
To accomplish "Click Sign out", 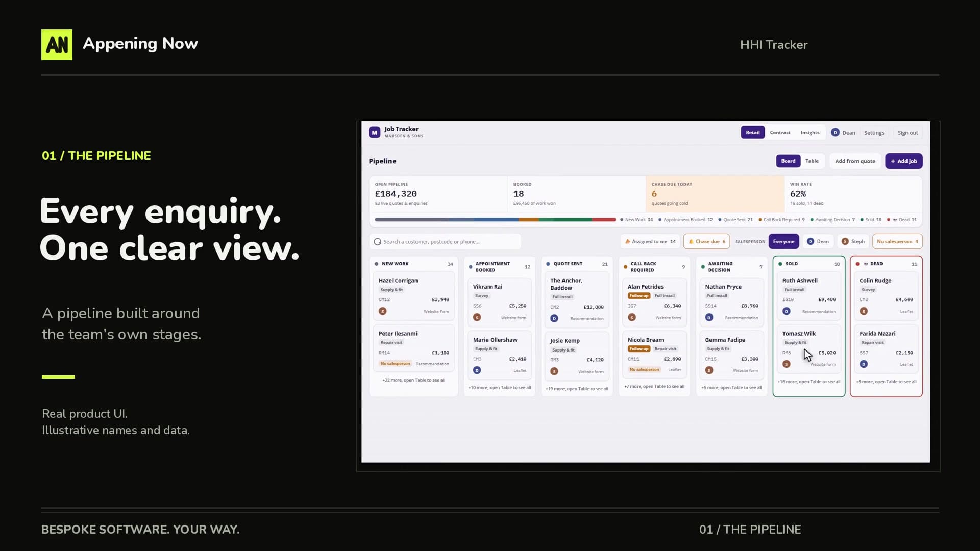I will pos(908,133).
